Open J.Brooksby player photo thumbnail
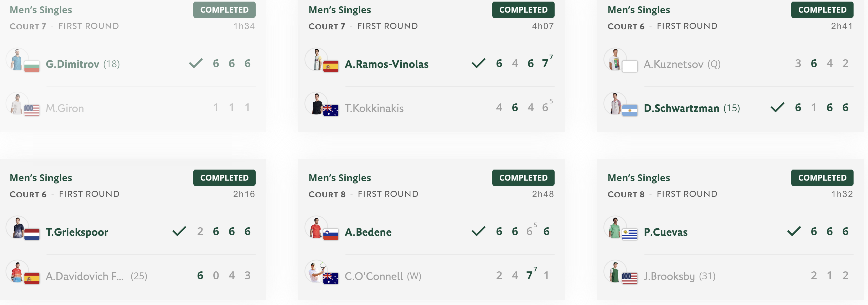The width and height of the screenshot is (868, 305). (x=615, y=272)
